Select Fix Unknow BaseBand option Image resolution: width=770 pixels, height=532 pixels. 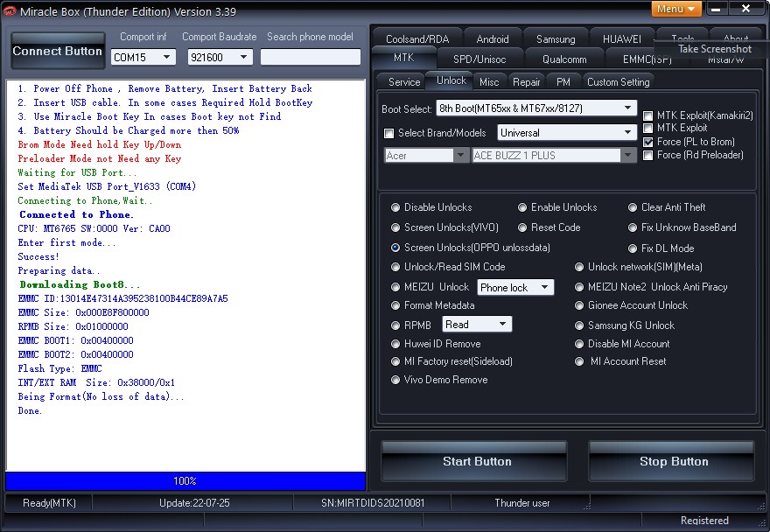pyautogui.click(x=633, y=227)
